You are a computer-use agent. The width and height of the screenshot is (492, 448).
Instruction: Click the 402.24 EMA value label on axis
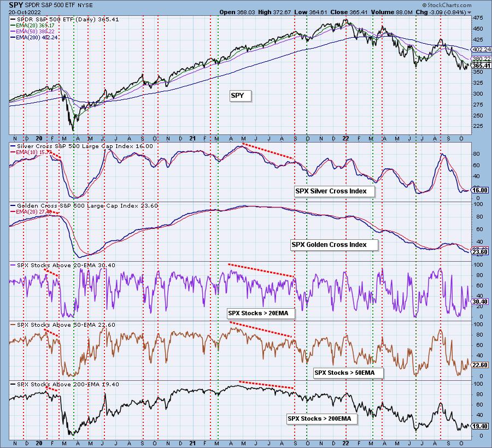[482, 50]
